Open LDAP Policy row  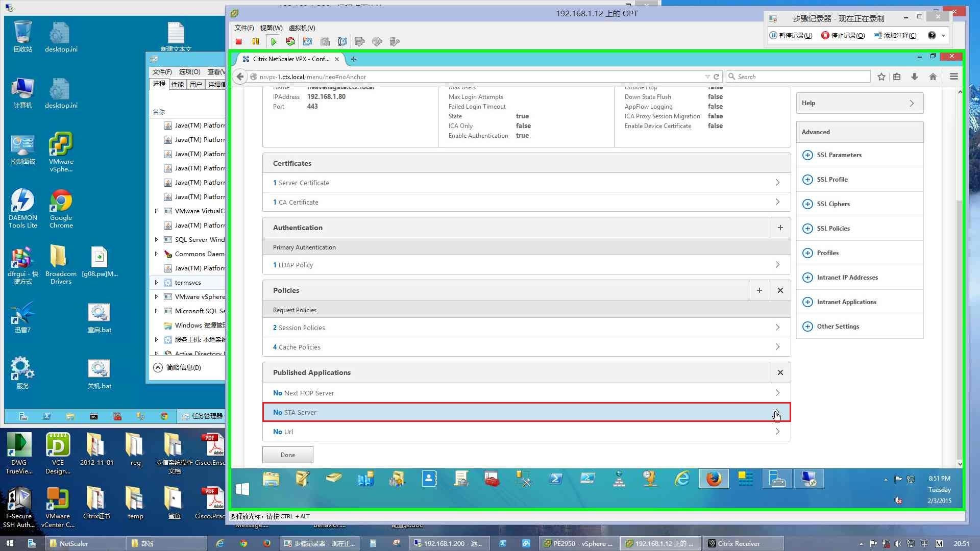[x=526, y=265]
